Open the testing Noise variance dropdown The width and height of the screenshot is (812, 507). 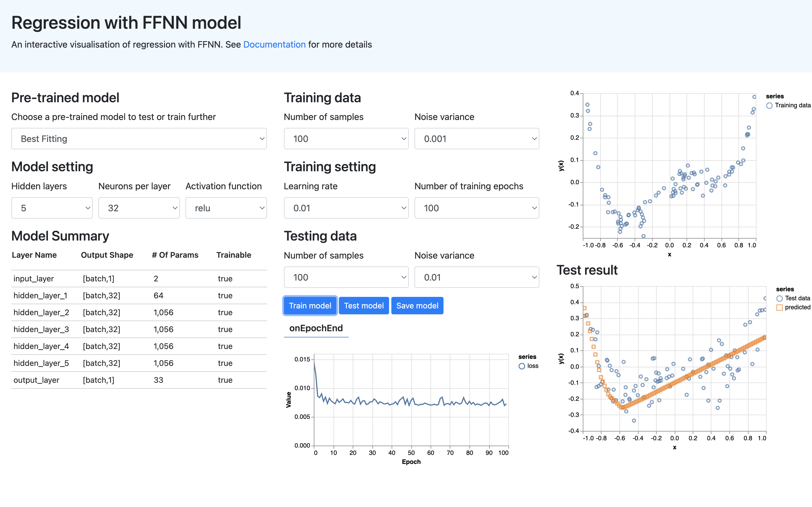476,277
